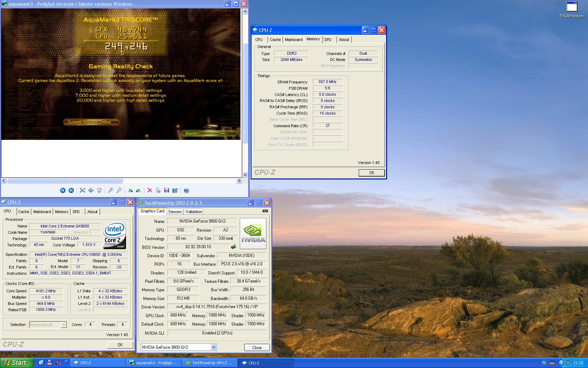Print the image from viewer toolbar
This screenshot has height=368, width=588.
coord(158,190)
